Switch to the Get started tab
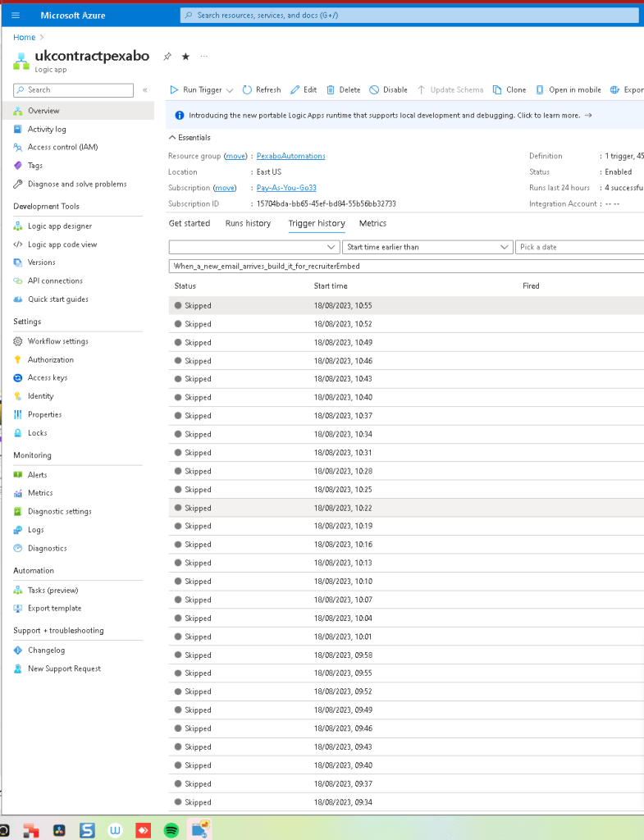Image resolution: width=644 pixels, height=840 pixels. 190,223
